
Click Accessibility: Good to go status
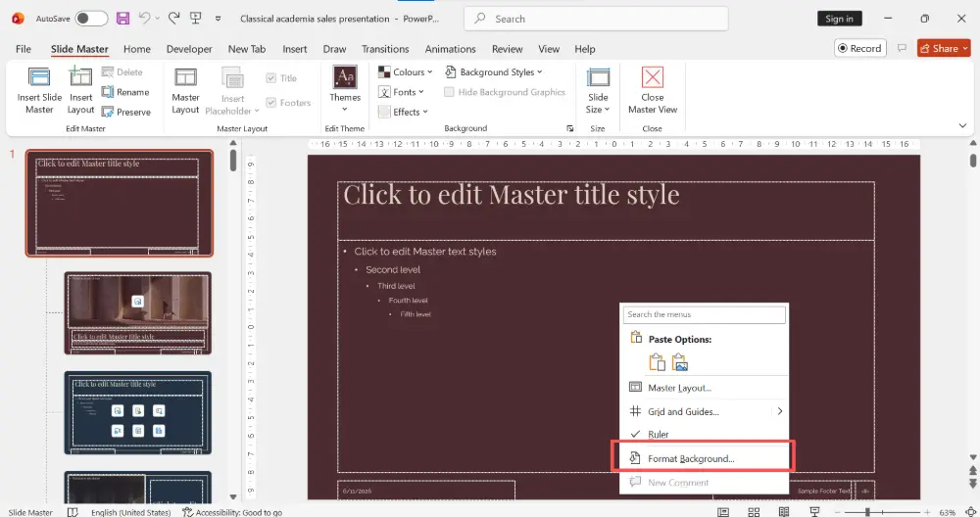pyautogui.click(x=232, y=512)
